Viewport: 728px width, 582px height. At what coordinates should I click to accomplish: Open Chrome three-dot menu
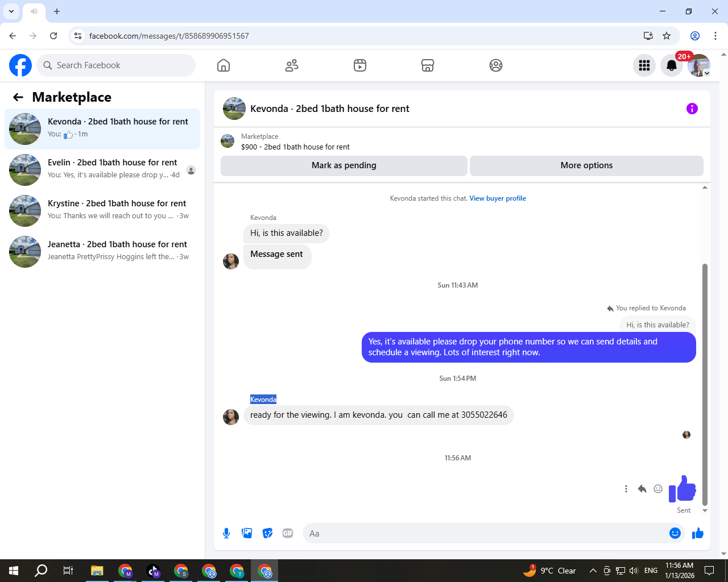tap(715, 36)
